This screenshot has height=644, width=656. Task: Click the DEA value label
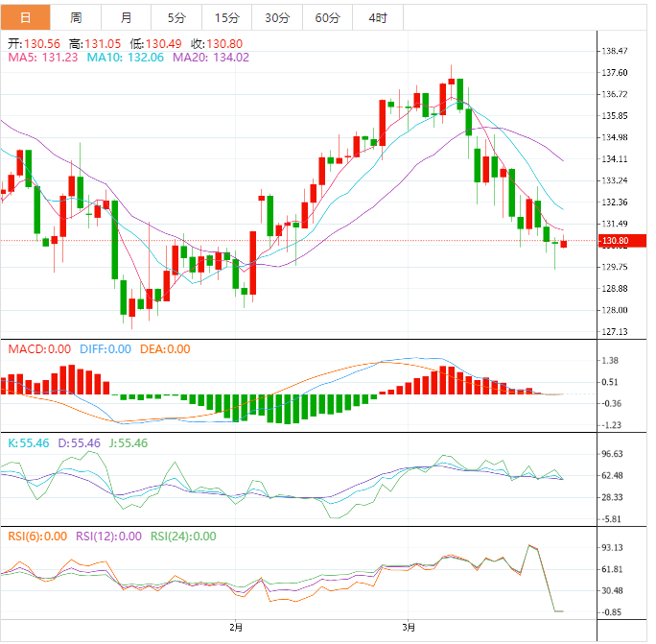point(165,349)
